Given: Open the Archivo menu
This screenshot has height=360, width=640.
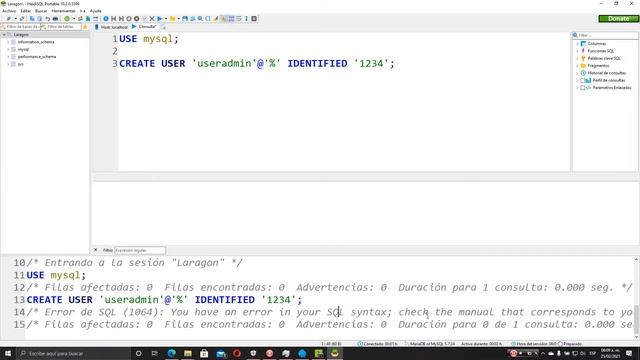Looking at the screenshot, I should pos(9,11).
